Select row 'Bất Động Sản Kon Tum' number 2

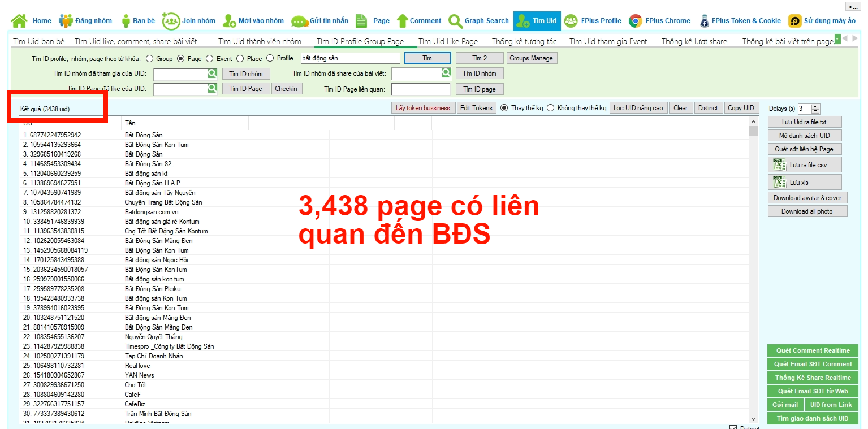pos(385,145)
